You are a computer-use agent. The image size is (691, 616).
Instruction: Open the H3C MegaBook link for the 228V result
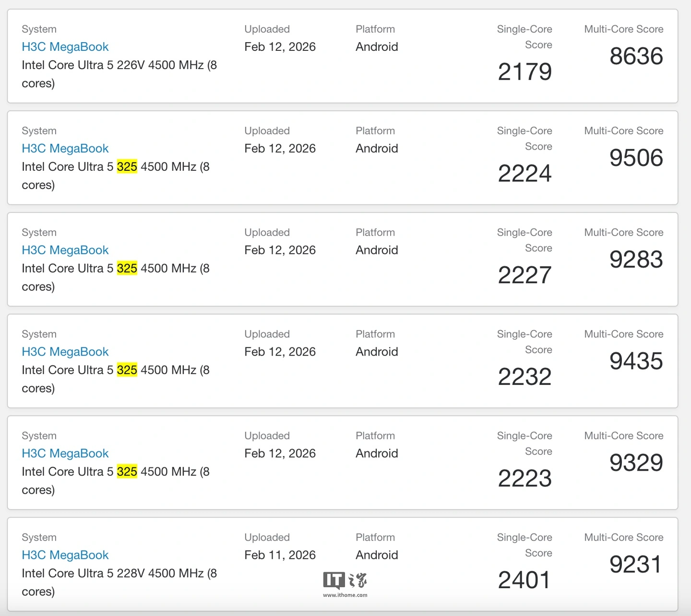point(65,556)
